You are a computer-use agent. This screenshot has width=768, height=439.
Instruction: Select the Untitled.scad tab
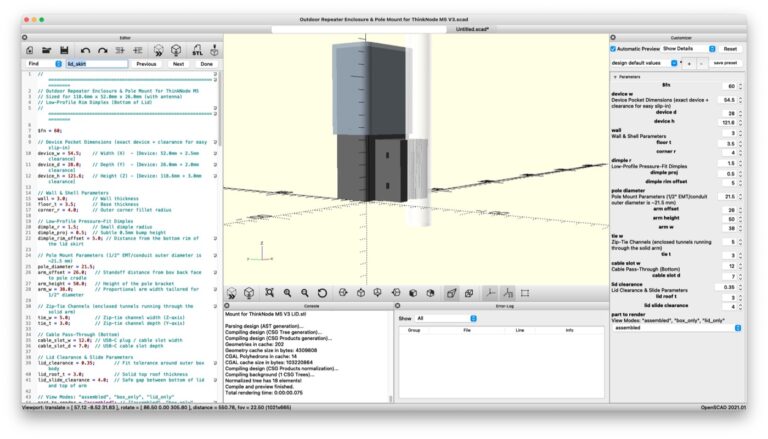click(472, 29)
